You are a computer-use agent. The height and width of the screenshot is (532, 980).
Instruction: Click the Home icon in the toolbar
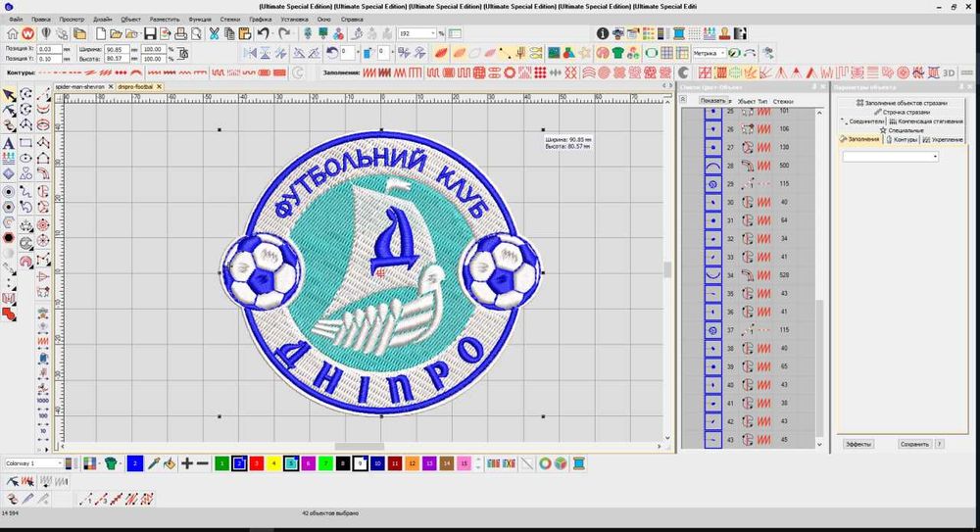(13, 33)
